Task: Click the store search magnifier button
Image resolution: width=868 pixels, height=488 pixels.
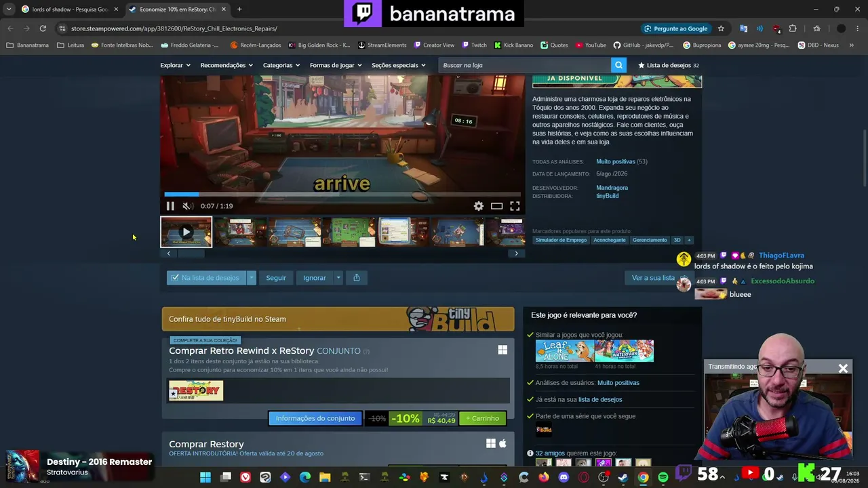Action: [x=618, y=65]
